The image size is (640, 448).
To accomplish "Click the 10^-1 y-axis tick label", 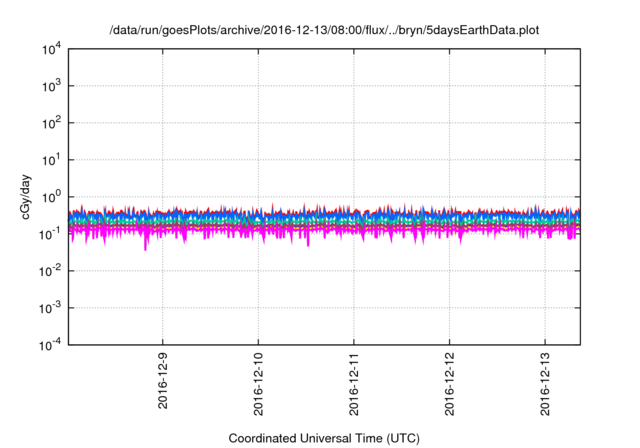I will pyautogui.click(x=50, y=234).
